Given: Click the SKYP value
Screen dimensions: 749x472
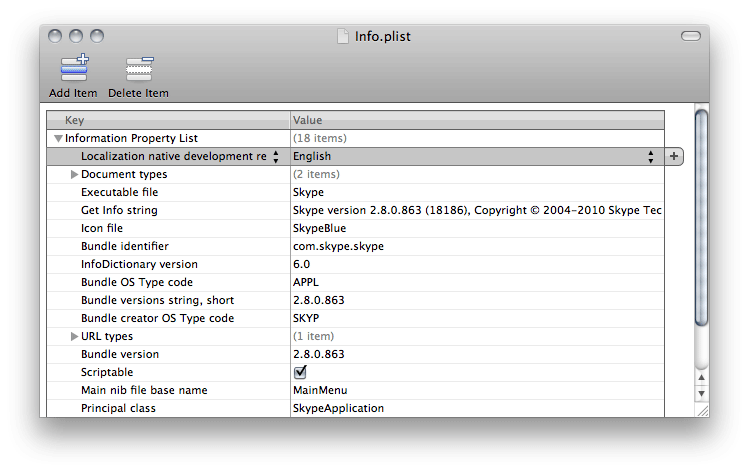Looking at the screenshot, I should (306, 318).
